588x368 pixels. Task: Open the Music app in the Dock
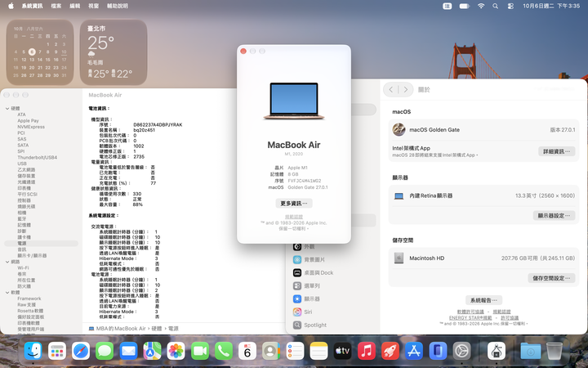(367, 351)
